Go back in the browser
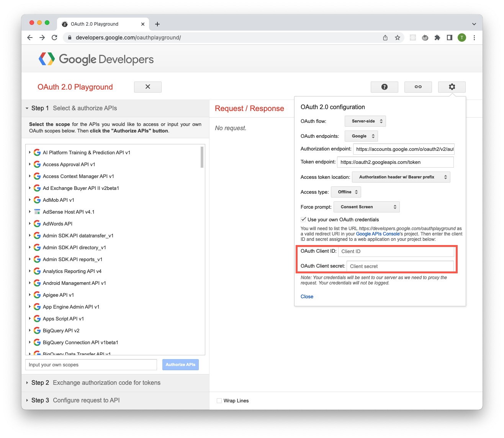504x438 pixels. (x=30, y=38)
